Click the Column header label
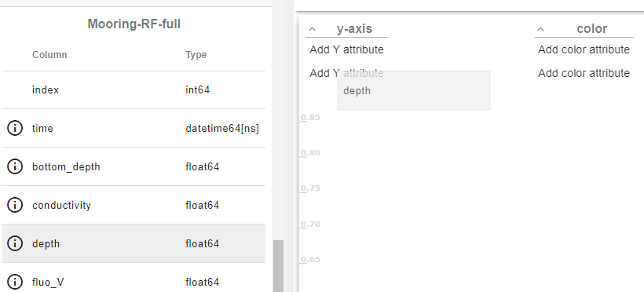Image resolution: width=644 pixels, height=292 pixels. coord(49,55)
